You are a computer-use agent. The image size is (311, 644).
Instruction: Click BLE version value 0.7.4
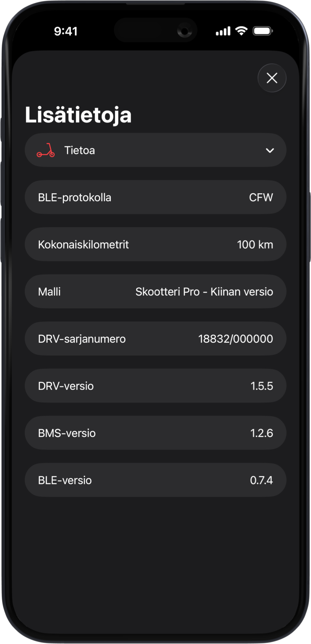[x=261, y=481]
